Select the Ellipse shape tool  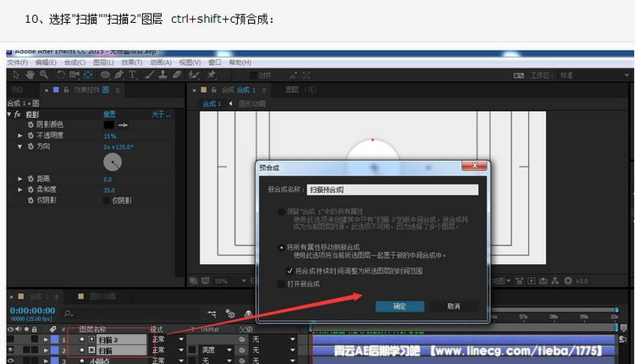pyautogui.click(x=105, y=74)
